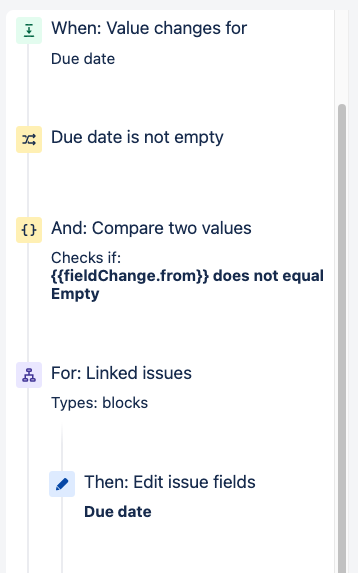
Task: Click the 'Due date' text under the trigger
Action: coord(83,59)
